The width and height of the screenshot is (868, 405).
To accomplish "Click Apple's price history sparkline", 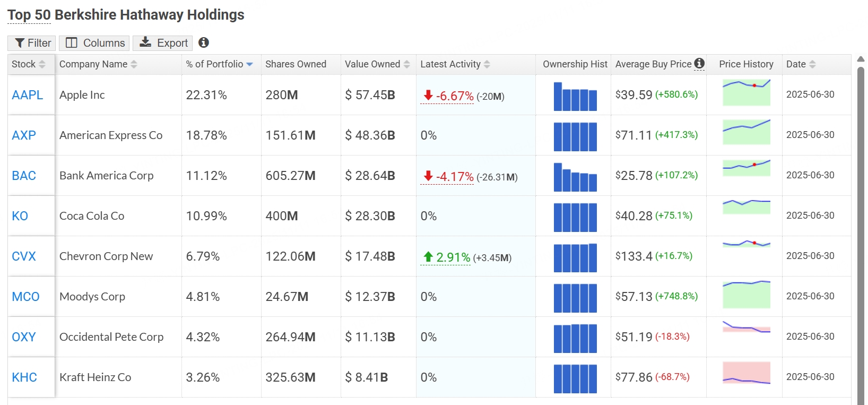I will click(x=747, y=92).
